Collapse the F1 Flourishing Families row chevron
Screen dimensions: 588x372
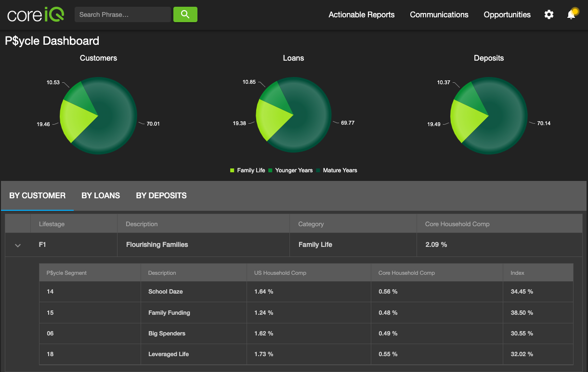click(x=18, y=245)
